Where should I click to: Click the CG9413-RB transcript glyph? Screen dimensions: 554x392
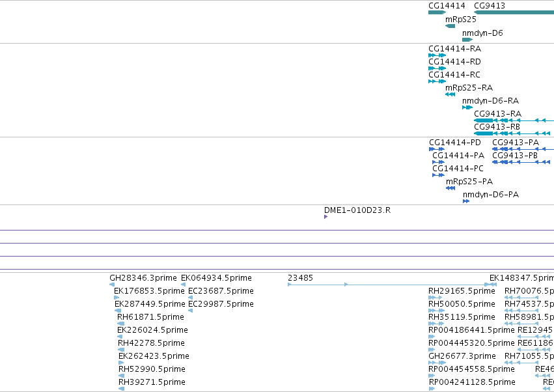tap(512, 133)
